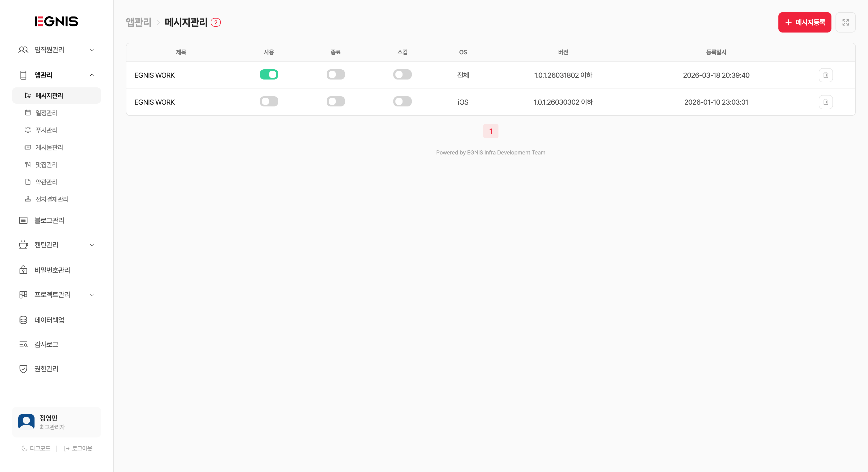The height and width of the screenshot is (472, 868).
Task: Delete the iOS message row
Action: coord(826,102)
